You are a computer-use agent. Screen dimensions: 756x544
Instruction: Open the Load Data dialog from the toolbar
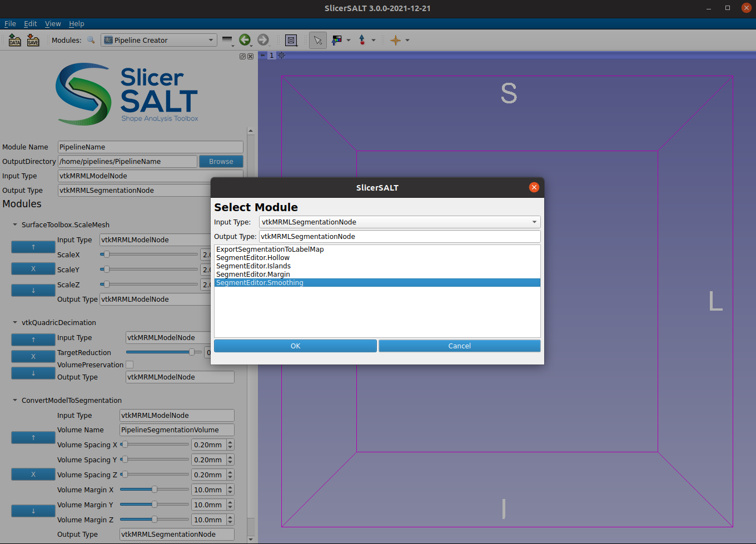point(14,39)
